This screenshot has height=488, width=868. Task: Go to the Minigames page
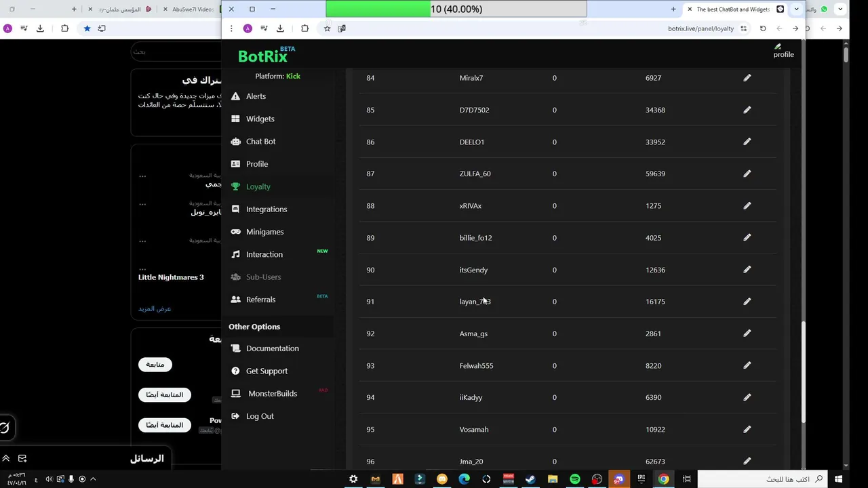(264, 232)
